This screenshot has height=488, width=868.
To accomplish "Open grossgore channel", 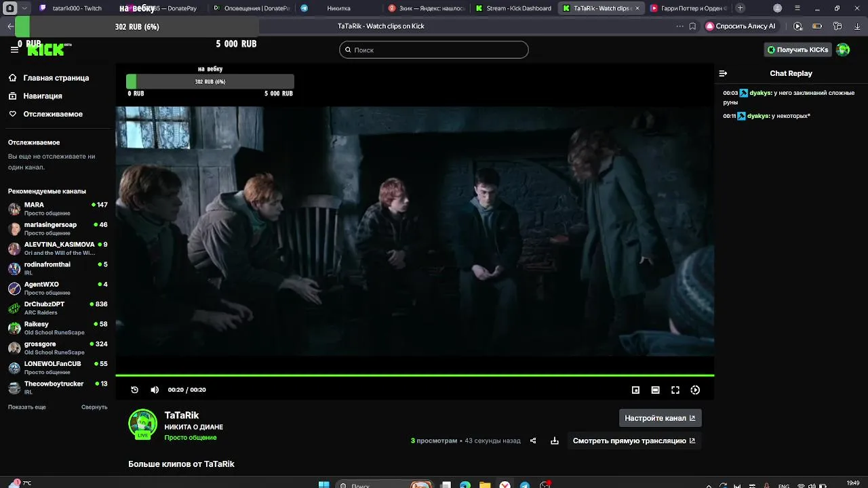I will point(58,348).
